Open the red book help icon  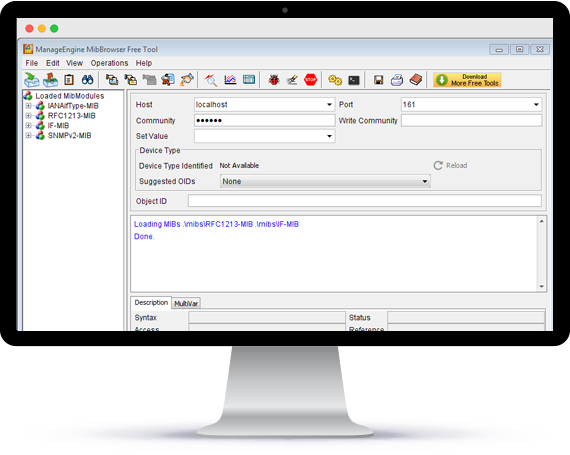click(x=416, y=80)
